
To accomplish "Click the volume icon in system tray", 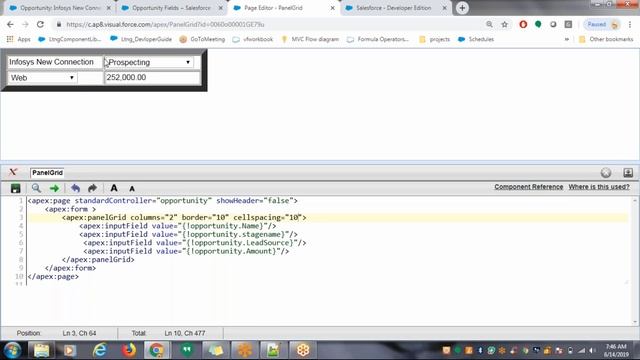I will (x=592, y=350).
